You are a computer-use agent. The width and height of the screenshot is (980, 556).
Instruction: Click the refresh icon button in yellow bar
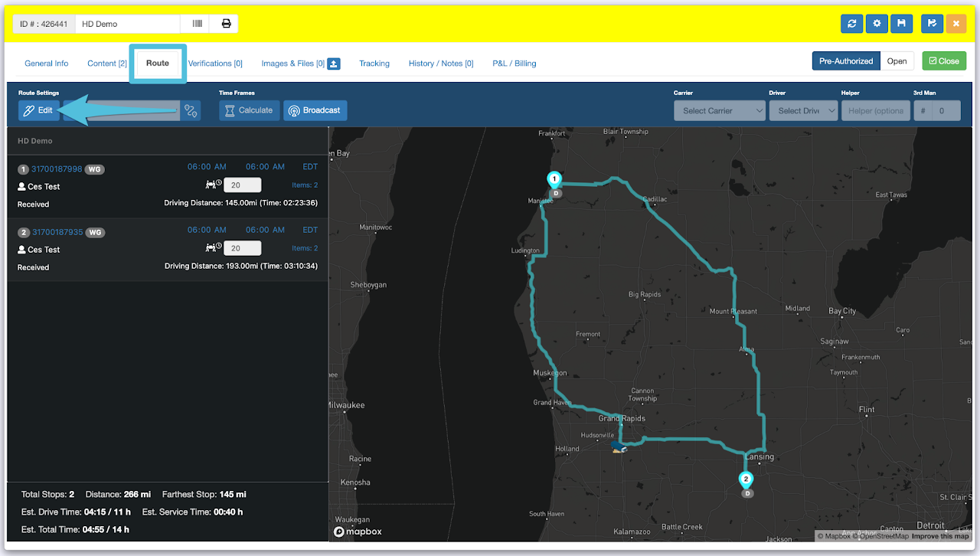[x=851, y=24]
